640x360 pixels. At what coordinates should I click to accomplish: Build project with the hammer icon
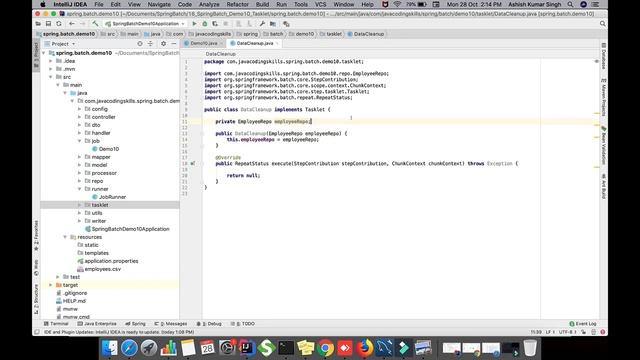(95, 24)
